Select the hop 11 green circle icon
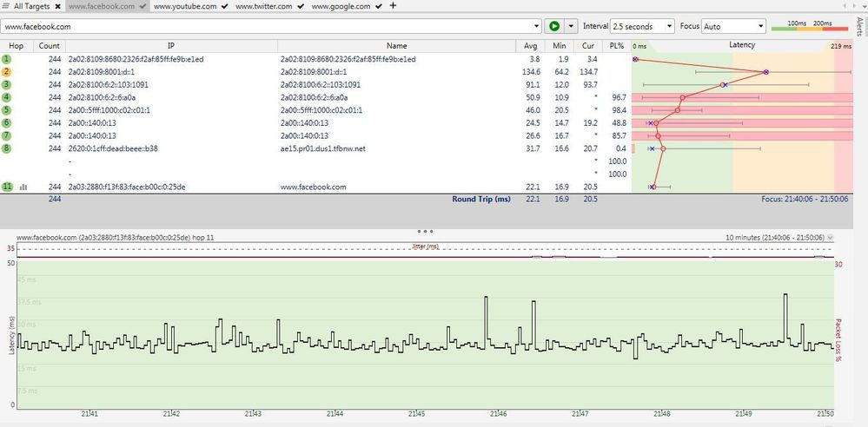The width and height of the screenshot is (868, 427). (7, 187)
